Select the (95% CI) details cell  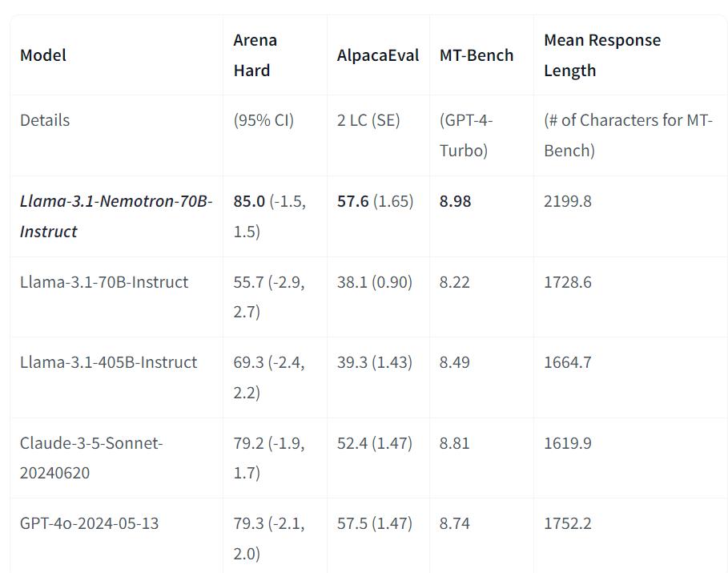pyautogui.click(x=263, y=120)
